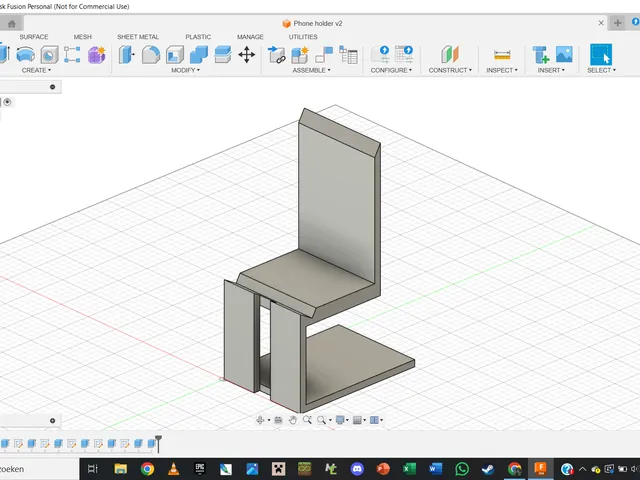Switch to the MESH tab
The image size is (640, 480).
pyautogui.click(x=82, y=37)
